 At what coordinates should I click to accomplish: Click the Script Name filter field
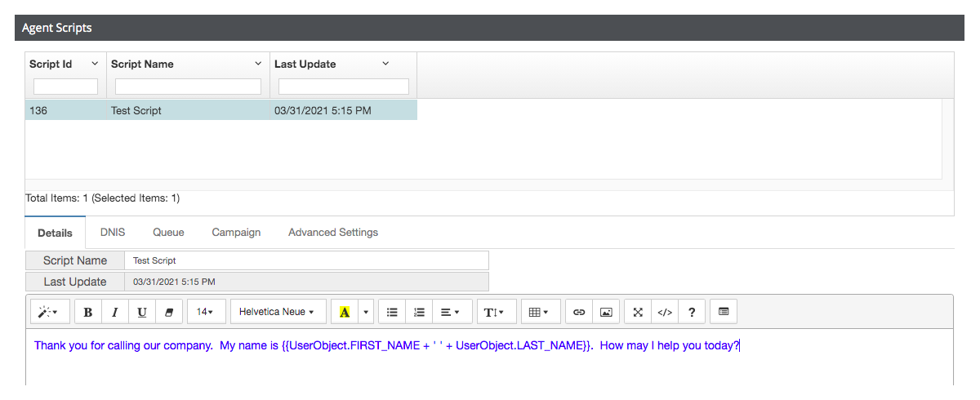click(x=188, y=86)
